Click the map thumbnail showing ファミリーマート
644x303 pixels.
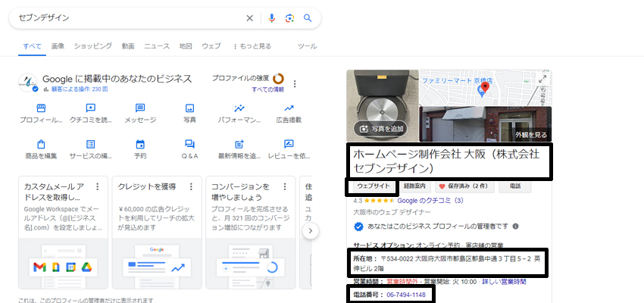(x=485, y=88)
